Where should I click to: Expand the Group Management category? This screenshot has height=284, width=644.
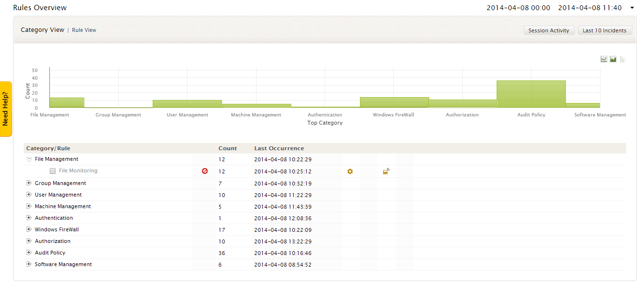tap(29, 183)
